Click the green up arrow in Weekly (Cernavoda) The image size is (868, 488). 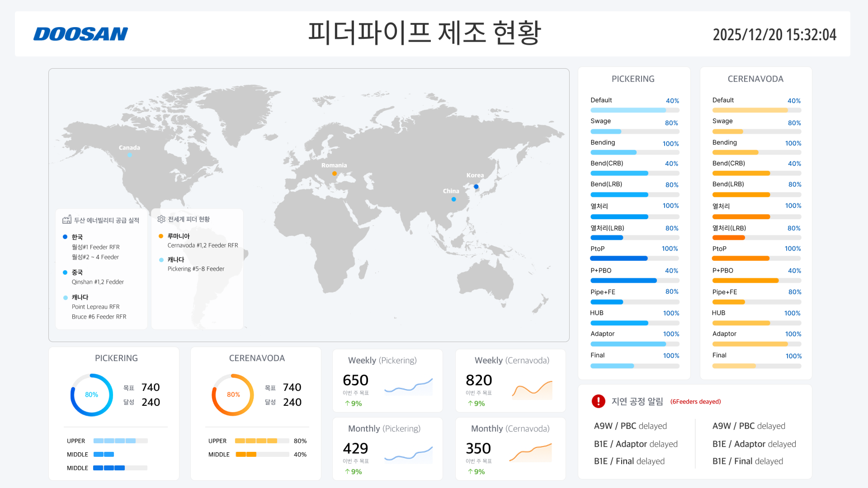[470, 403]
